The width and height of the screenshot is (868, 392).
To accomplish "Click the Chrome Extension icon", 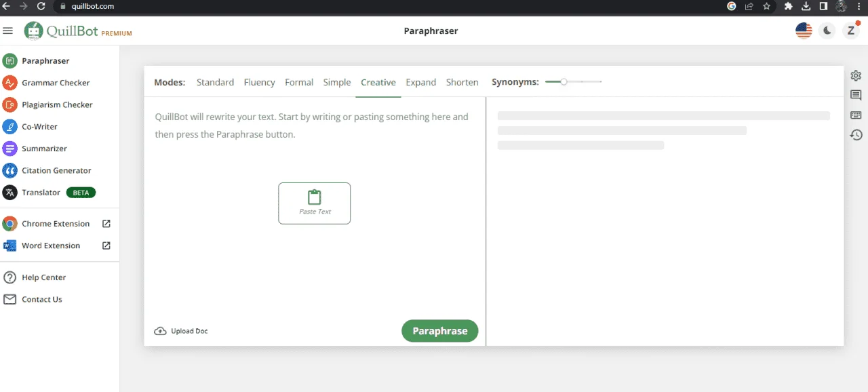I will (9, 224).
